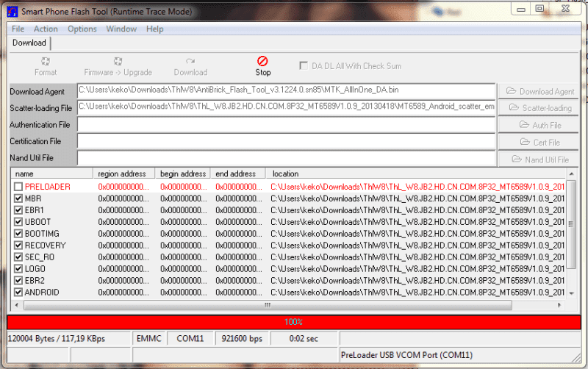
Task: Open the Help menu
Action: (x=155, y=29)
